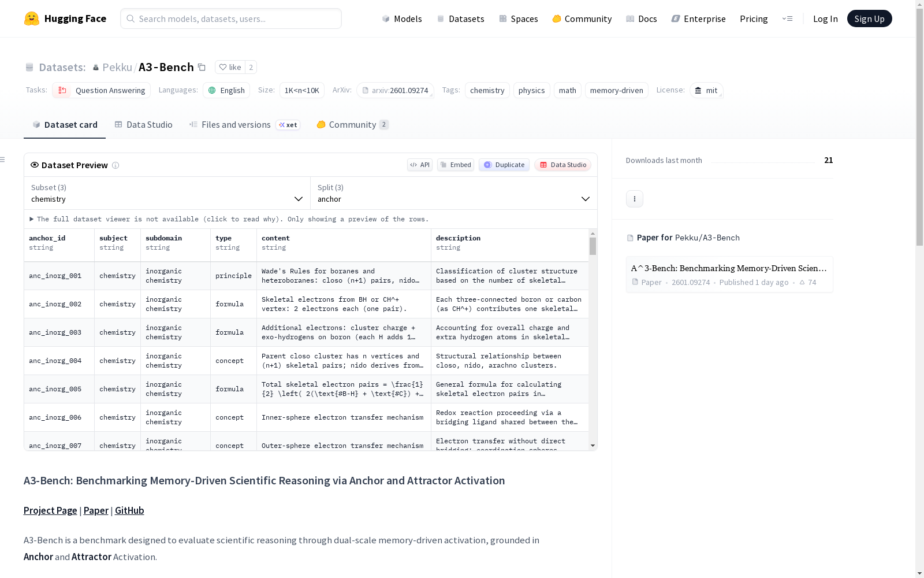The width and height of the screenshot is (924, 578).
Task: Focus the search models, datasets, users field
Action: [231, 18]
